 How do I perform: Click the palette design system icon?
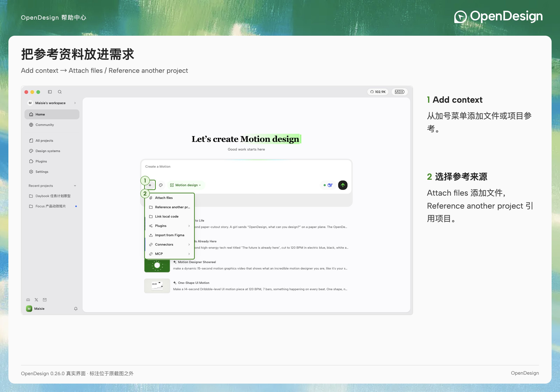click(x=161, y=185)
